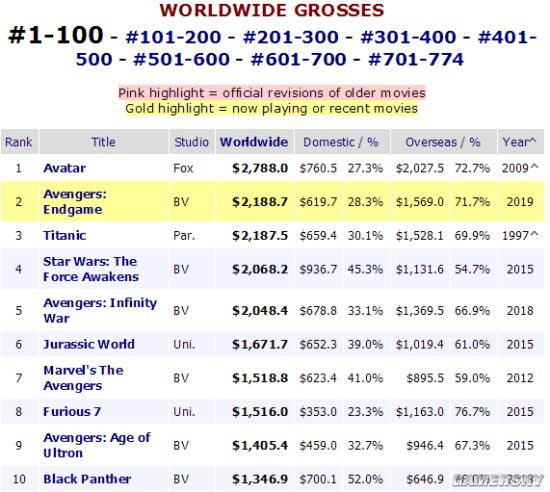Open the #601-700 rankings page
Viewport: 550px width, 492px height.
coord(299,59)
